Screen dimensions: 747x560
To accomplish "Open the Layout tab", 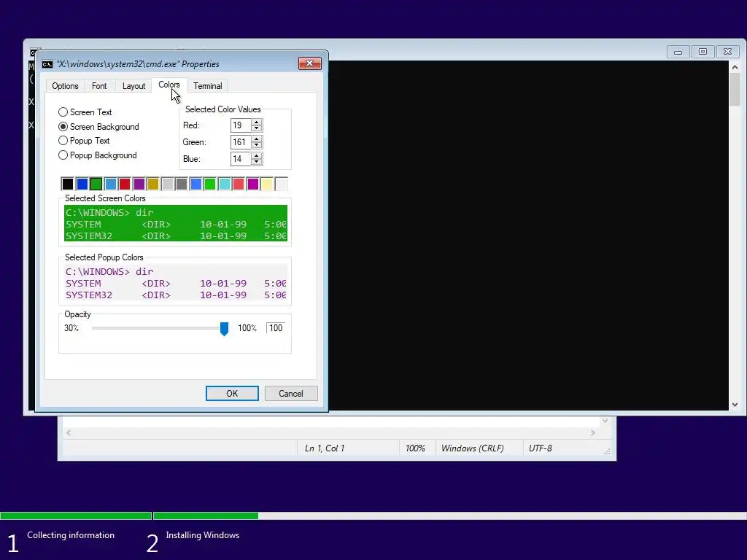I will click(x=133, y=86).
